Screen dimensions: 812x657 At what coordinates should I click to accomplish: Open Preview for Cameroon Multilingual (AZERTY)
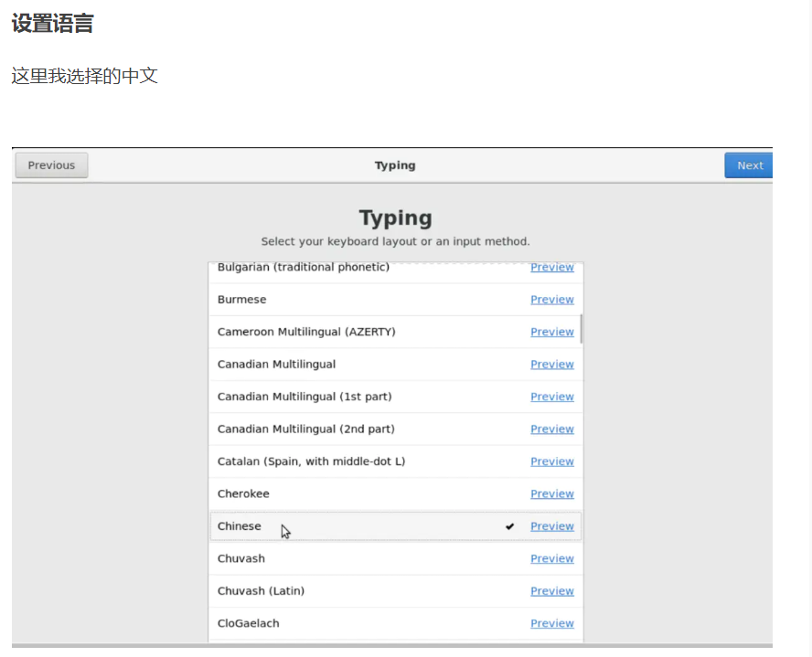552,332
